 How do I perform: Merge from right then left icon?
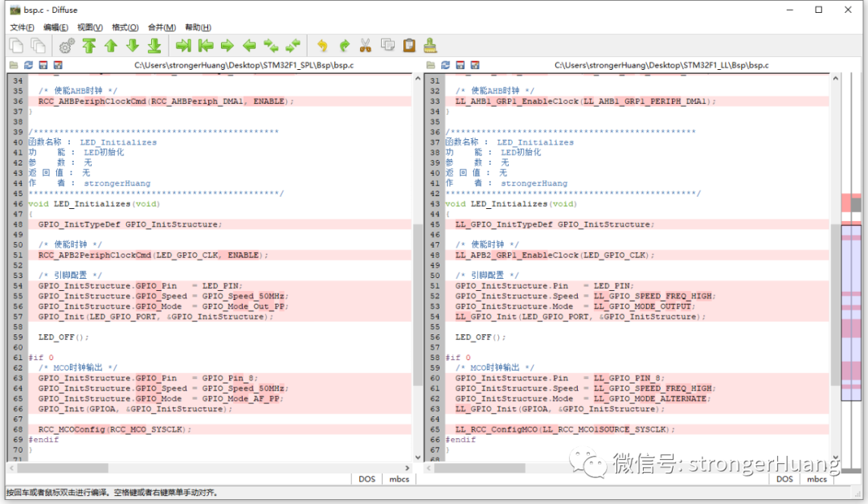(x=293, y=46)
